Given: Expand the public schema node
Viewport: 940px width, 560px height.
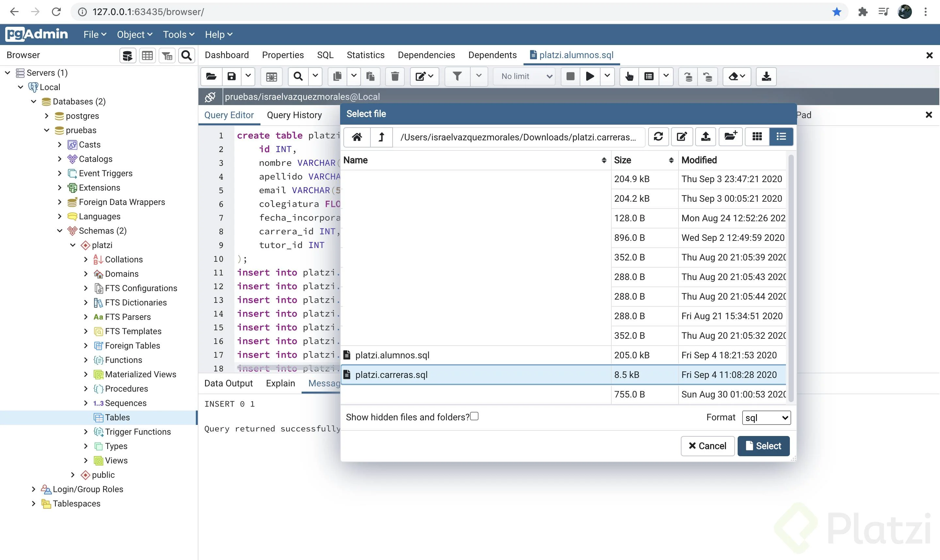Looking at the screenshot, I should point(73,475).
